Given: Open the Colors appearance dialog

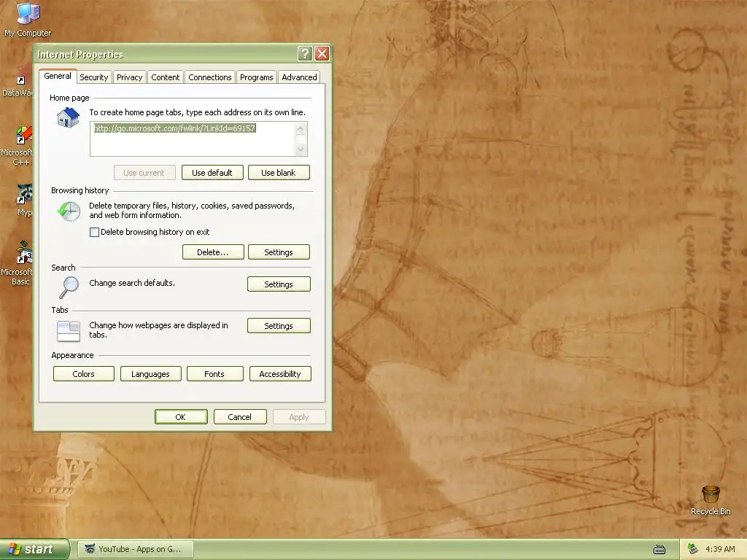Looking at the screenshot, I should click(83, 373).
